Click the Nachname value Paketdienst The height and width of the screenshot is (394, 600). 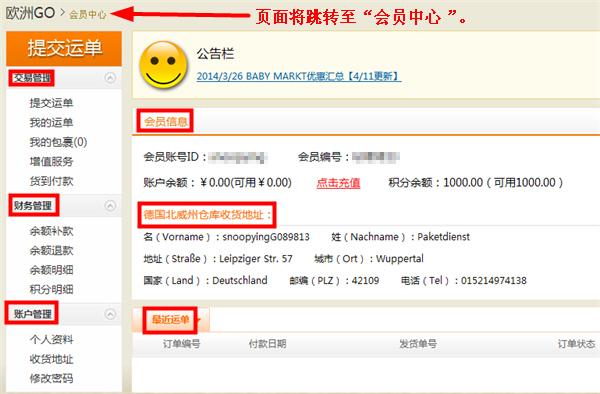(x=443, y=237)
